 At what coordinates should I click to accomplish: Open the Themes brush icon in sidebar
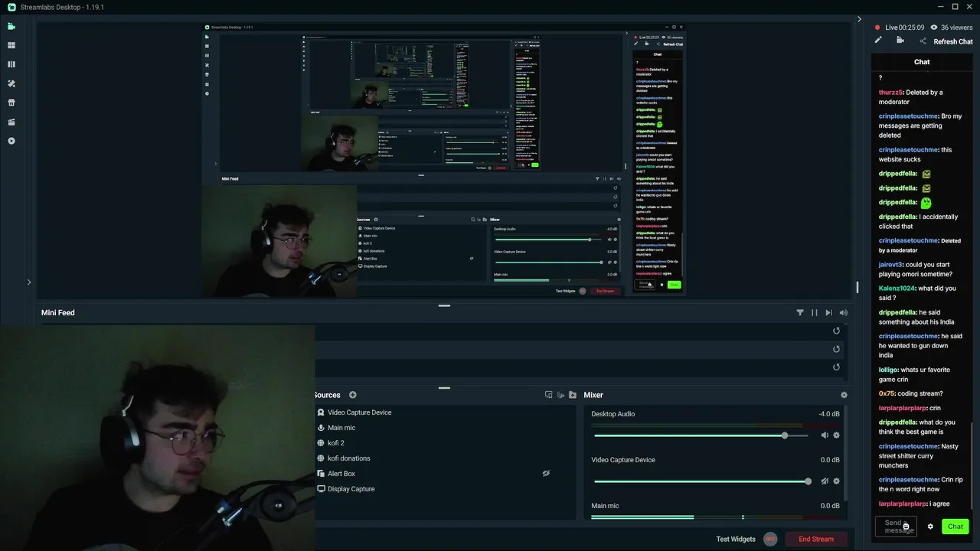[11, 83]
